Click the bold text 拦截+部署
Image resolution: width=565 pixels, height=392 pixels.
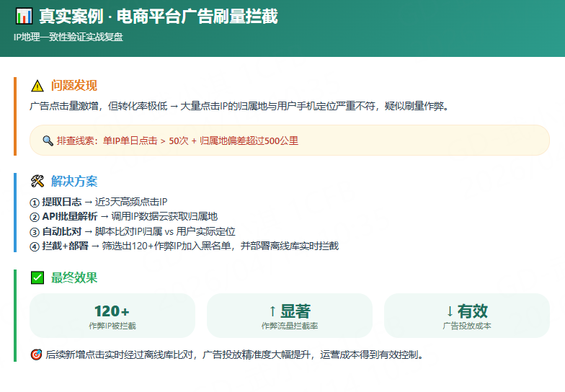pyautogui.click(x=65, y=246)
